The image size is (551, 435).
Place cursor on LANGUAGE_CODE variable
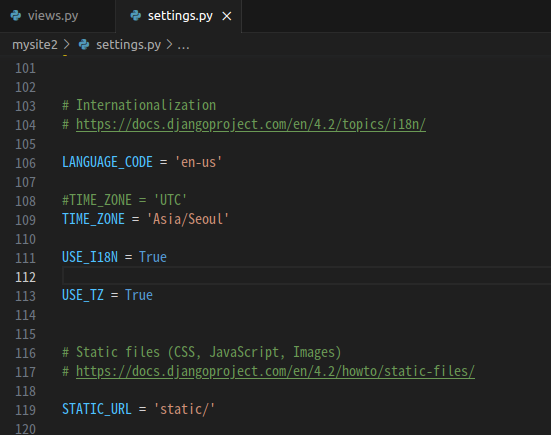(107, 162)
